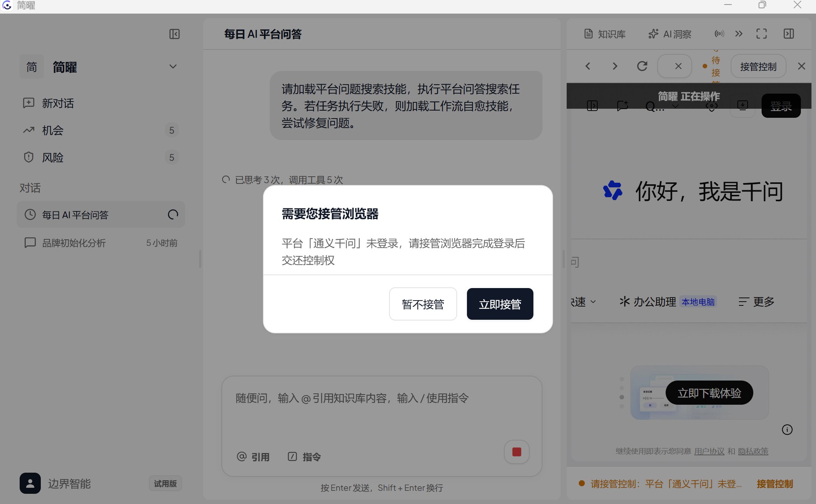Image resolution: width=816 pixels, height=504 pixels.
Task: Click the chat bubble icon on 品牌初始化分析
Action: 30,242
